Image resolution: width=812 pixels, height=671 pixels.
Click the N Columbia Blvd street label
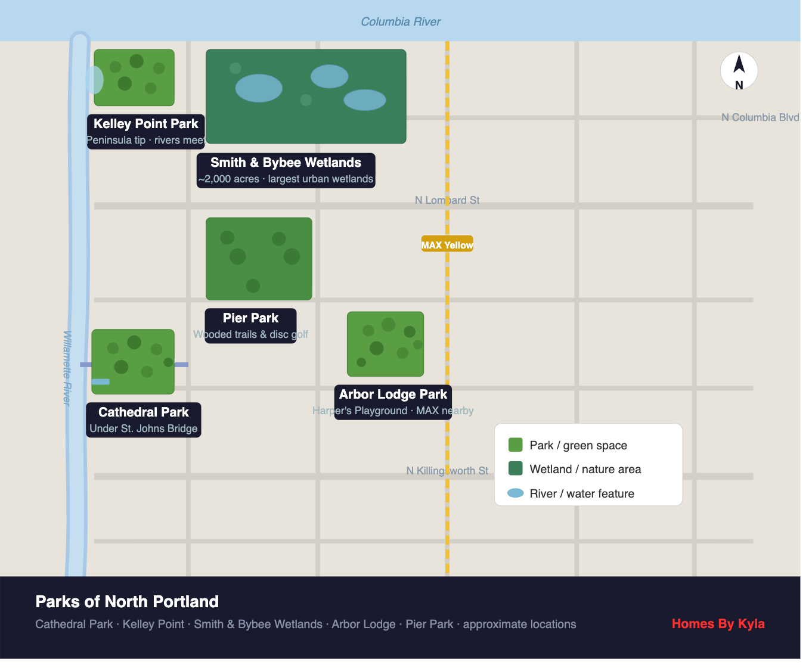(x=760, y=117)
